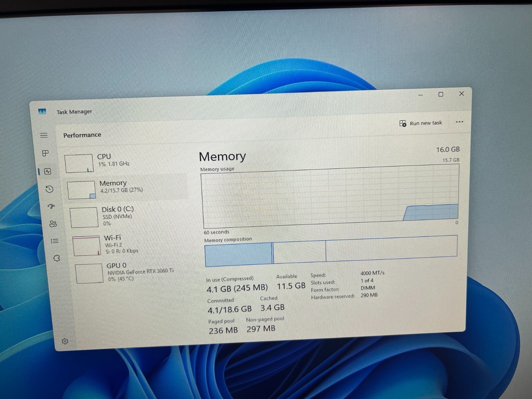Open the Details list page icon
The width and height of the screenshot is (532, 399).
coord(55,241)
